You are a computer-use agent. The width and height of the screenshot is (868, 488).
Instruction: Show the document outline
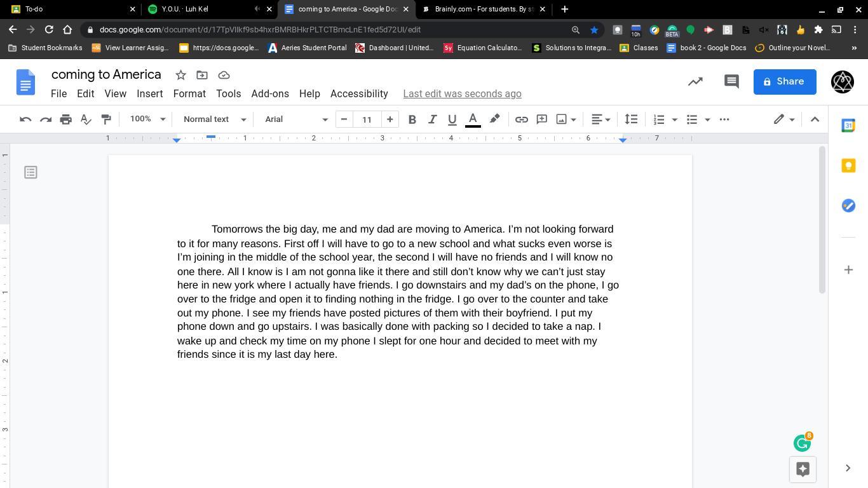click(31, 172)
